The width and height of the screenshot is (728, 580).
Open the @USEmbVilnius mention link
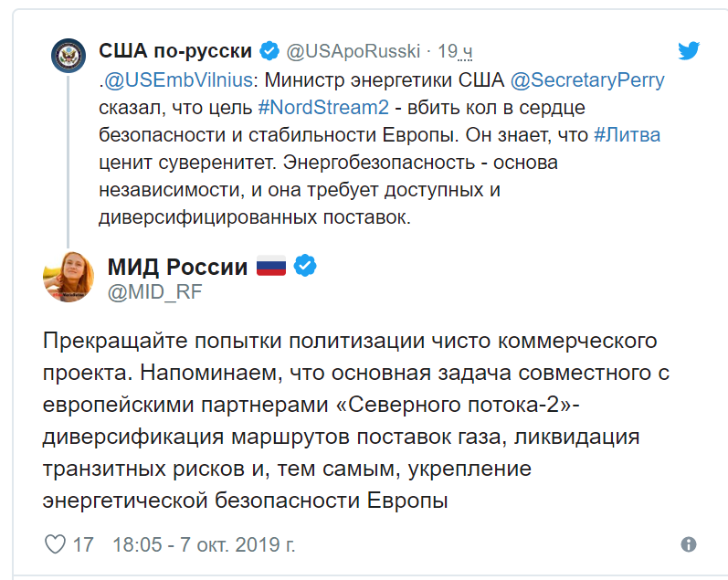point(178,79)
